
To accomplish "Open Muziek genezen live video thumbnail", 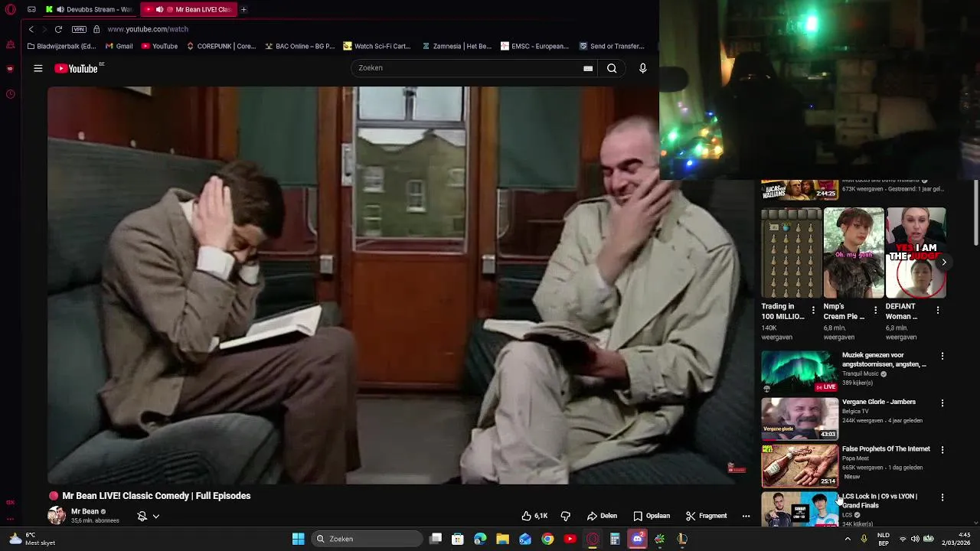I will pyautogui.click(x=799, y=372).
